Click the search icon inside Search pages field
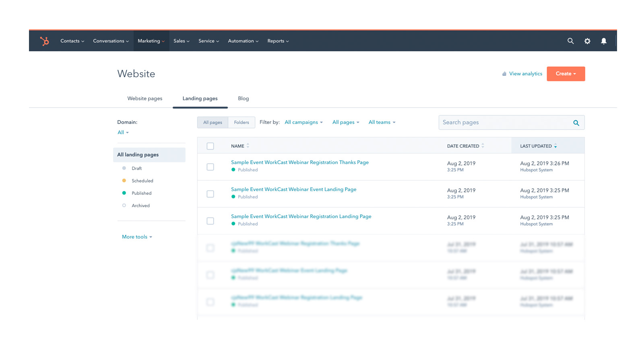Image resolution: width=644 pixels, height=362 pixels. [x=576, y=122]
